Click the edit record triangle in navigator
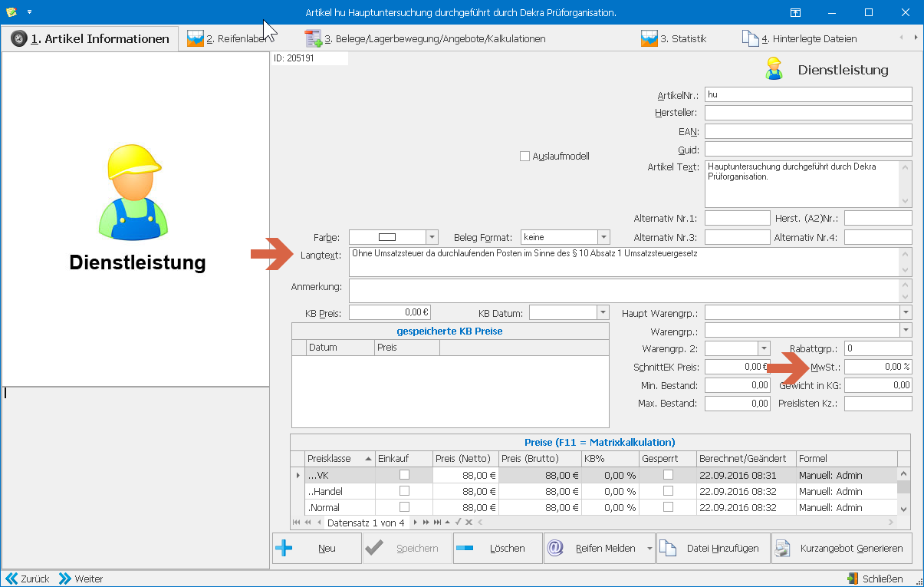 448,523
